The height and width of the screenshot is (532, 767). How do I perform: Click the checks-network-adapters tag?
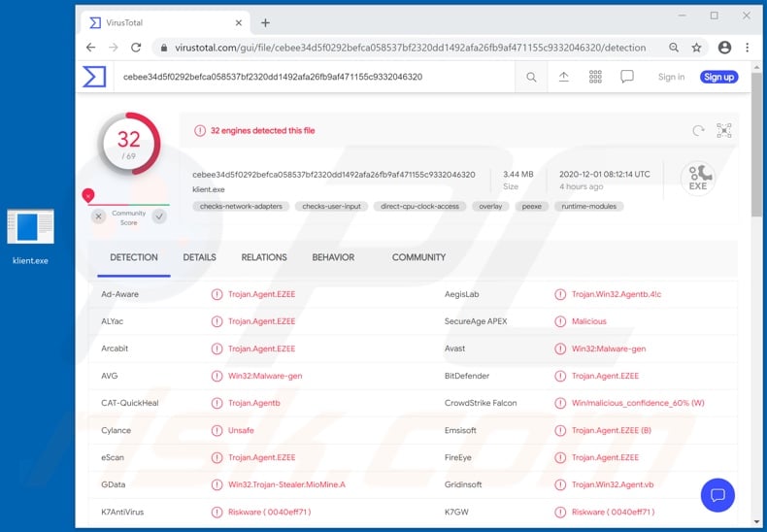(241, 207)
